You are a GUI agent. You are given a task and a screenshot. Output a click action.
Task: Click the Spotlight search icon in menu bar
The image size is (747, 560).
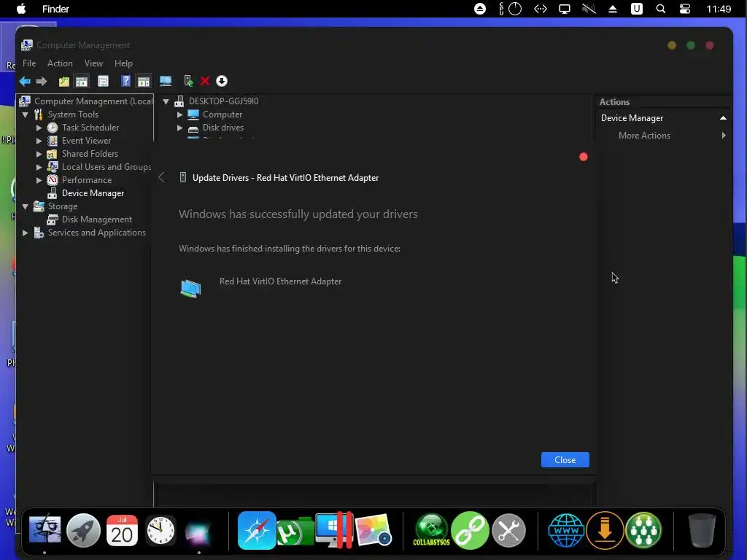(x=661, y=9)
